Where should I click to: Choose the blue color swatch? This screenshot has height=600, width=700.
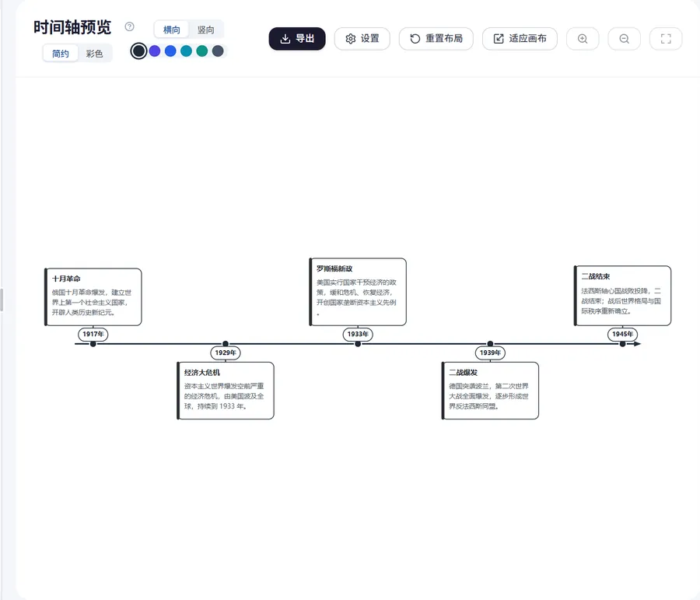(x=170, y=51)
